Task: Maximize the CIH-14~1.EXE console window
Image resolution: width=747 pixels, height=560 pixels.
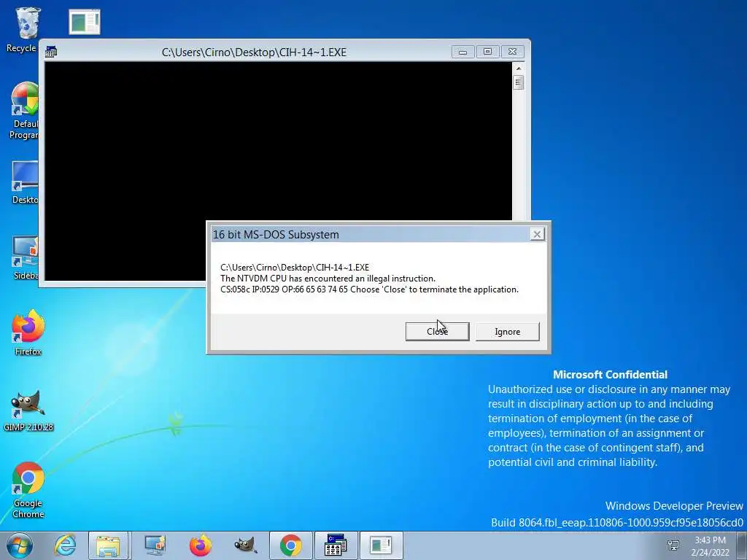Action: 487,52
